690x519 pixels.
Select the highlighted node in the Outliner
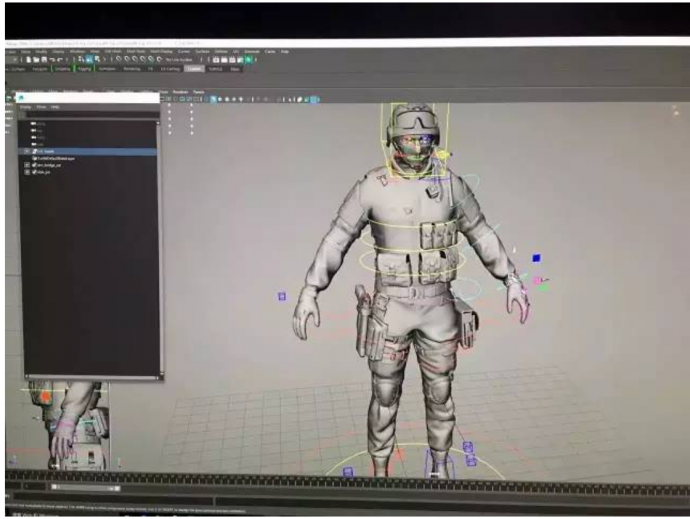(50, 151)
